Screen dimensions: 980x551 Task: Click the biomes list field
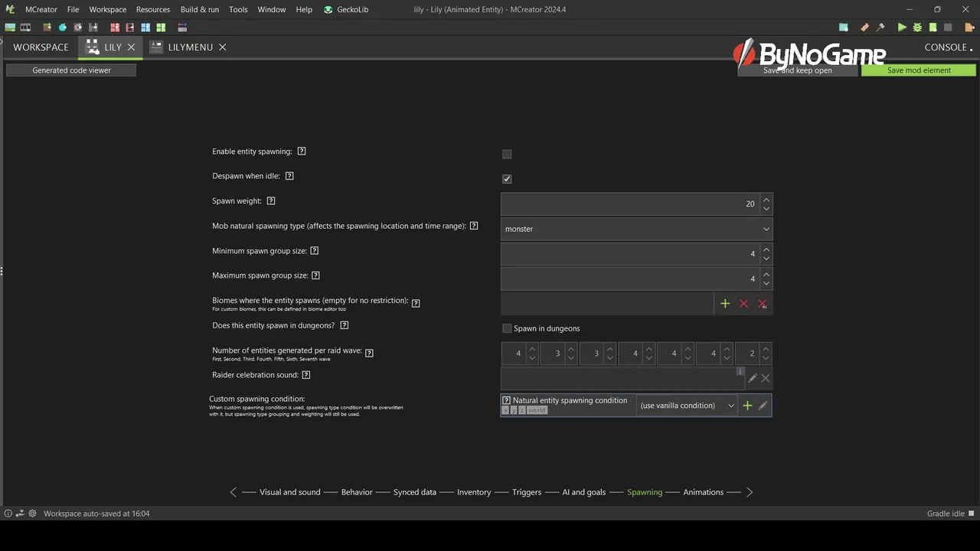[x=607, y=304]
